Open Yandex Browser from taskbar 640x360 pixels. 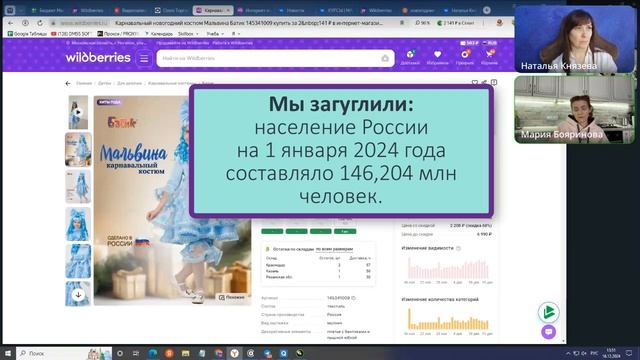point(234,353)
